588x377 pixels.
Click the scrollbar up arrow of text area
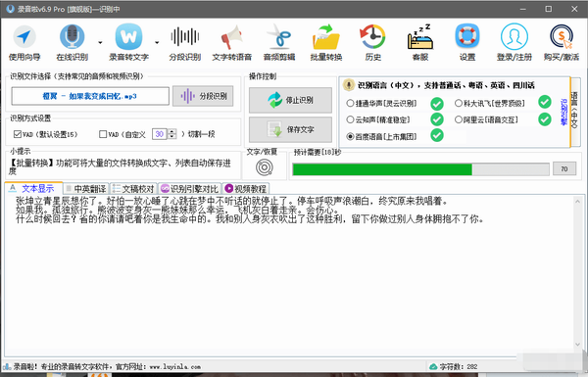(x=577, y=202)
